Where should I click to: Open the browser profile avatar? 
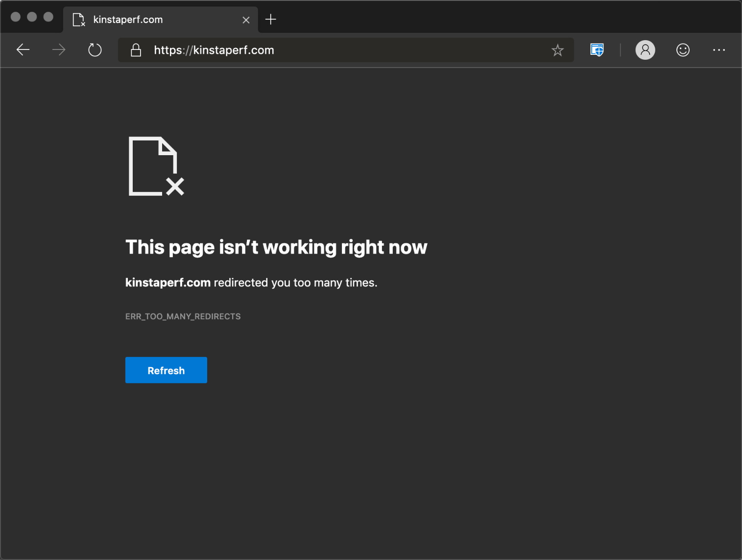point(645,49)
